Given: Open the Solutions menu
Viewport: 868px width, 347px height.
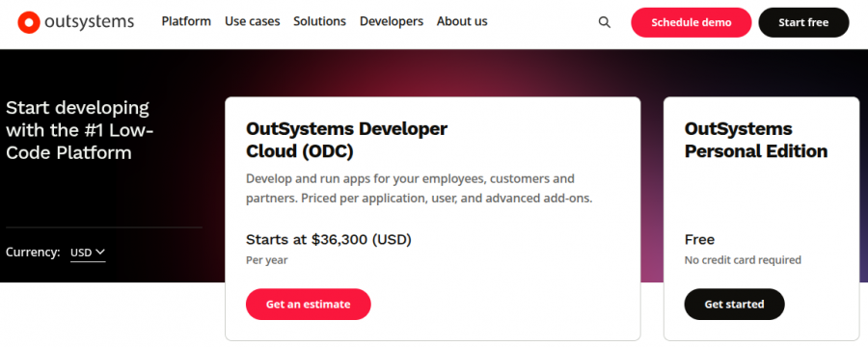Looking at the screenshot, I should pyautogui.click(x=319, y=21).
